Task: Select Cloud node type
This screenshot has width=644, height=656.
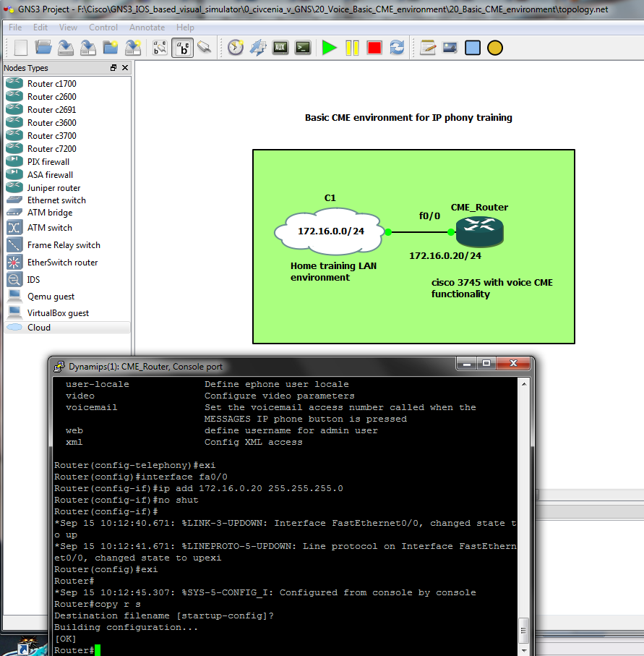Action: (67, 327)
